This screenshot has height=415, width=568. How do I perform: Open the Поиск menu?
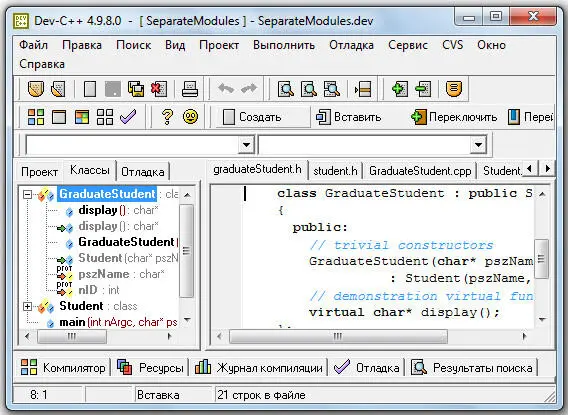pos(134,45)
